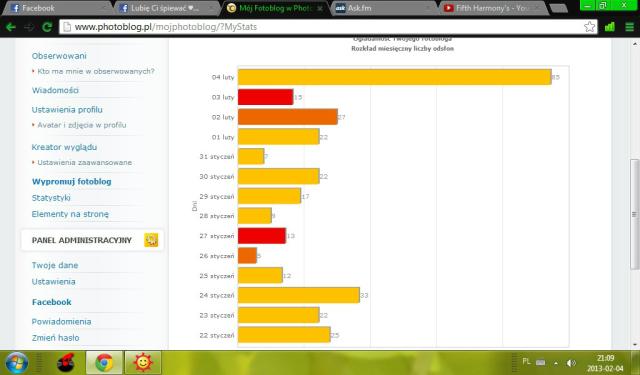The image size is (640, 375).
Task: Click the vertical scrollbar thumb
Action: (x=635, y=214)
